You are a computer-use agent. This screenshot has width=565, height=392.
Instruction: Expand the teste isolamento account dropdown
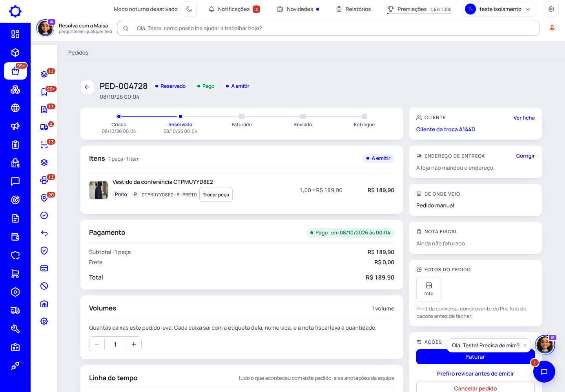499,9
